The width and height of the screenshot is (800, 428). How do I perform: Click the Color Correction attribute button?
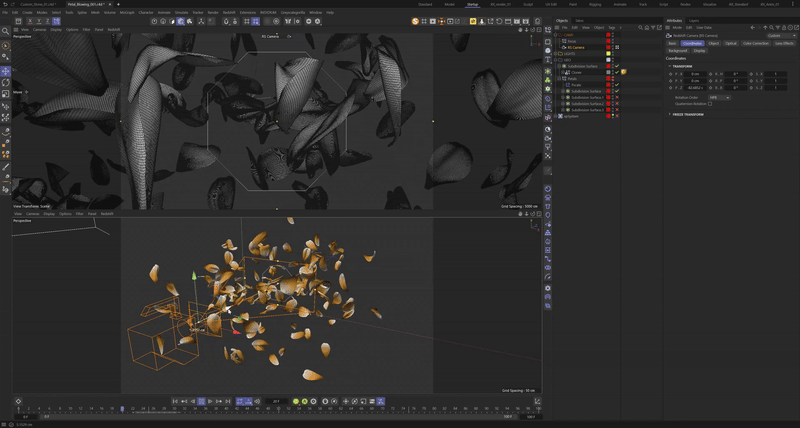click(x=756, y=43)
